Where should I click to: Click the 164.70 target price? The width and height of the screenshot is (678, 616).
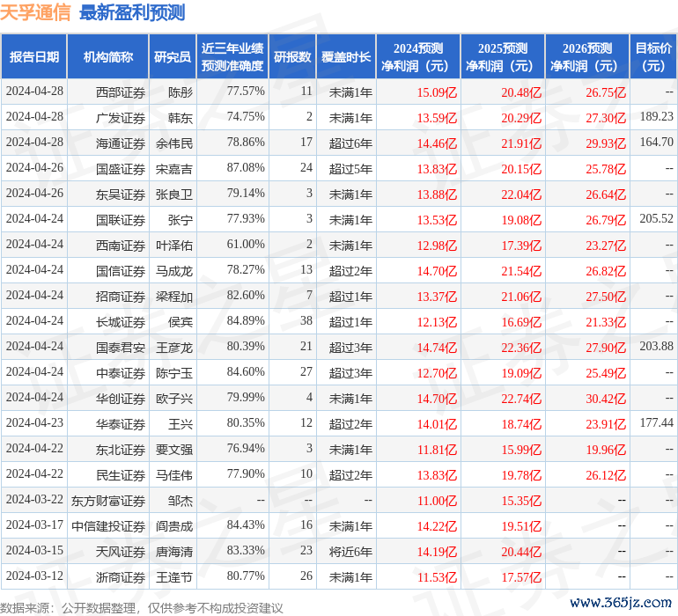[656, 142]
